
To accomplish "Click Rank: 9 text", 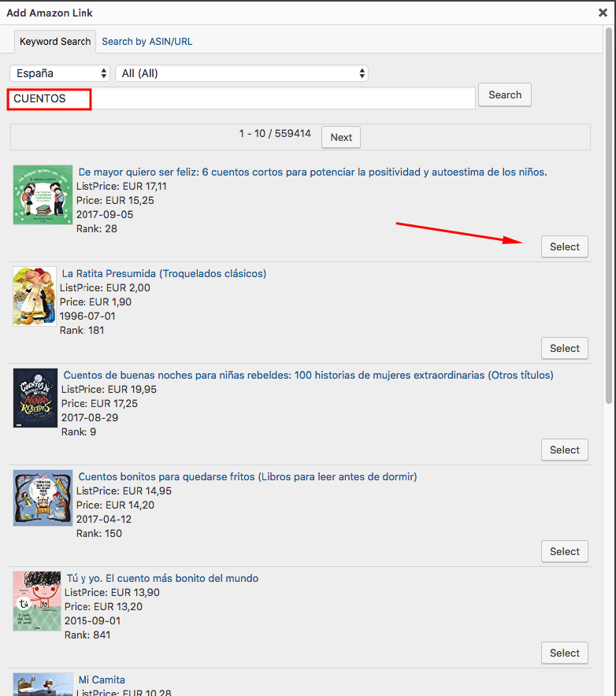I will click(79, 432).
